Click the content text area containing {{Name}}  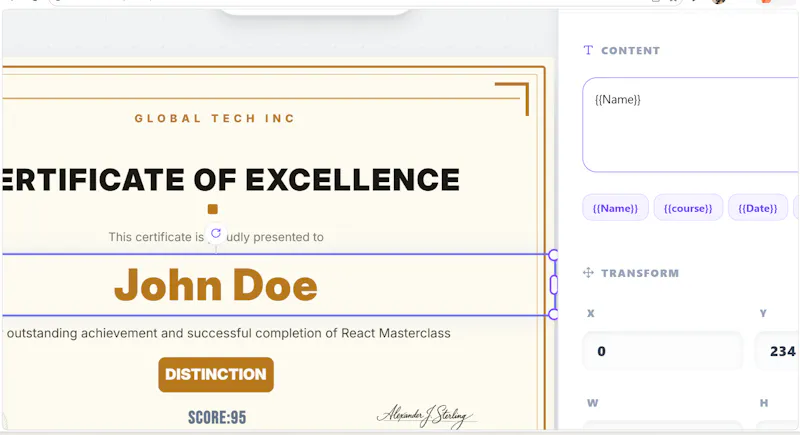(x=691, y=125)
